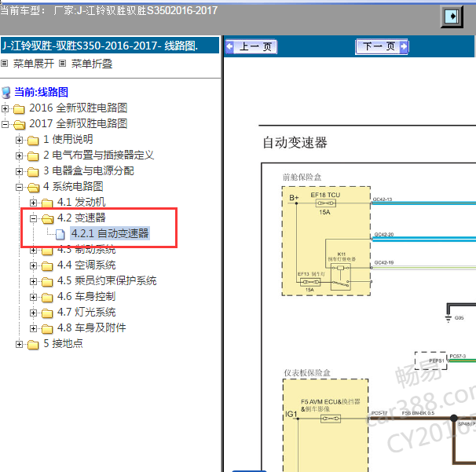Open 4.5 乘员约束保护系统 entry
476x472 pixels.
107,281
